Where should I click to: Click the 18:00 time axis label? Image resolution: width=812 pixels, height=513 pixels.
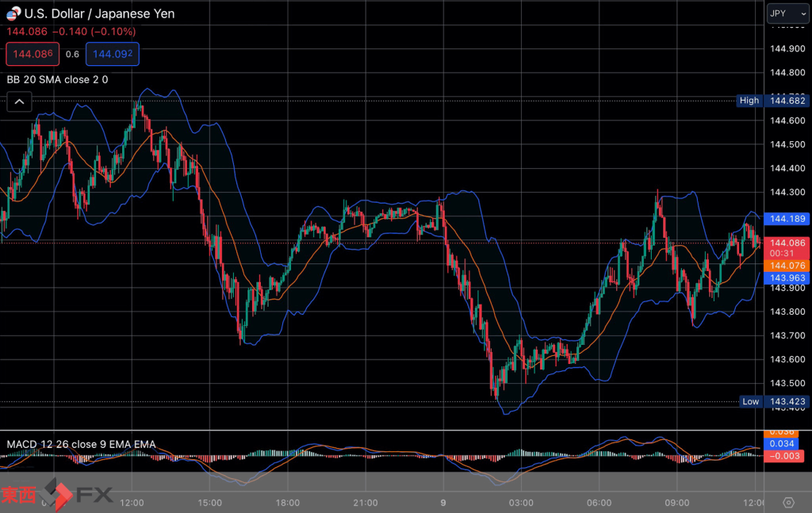[287, 503]
